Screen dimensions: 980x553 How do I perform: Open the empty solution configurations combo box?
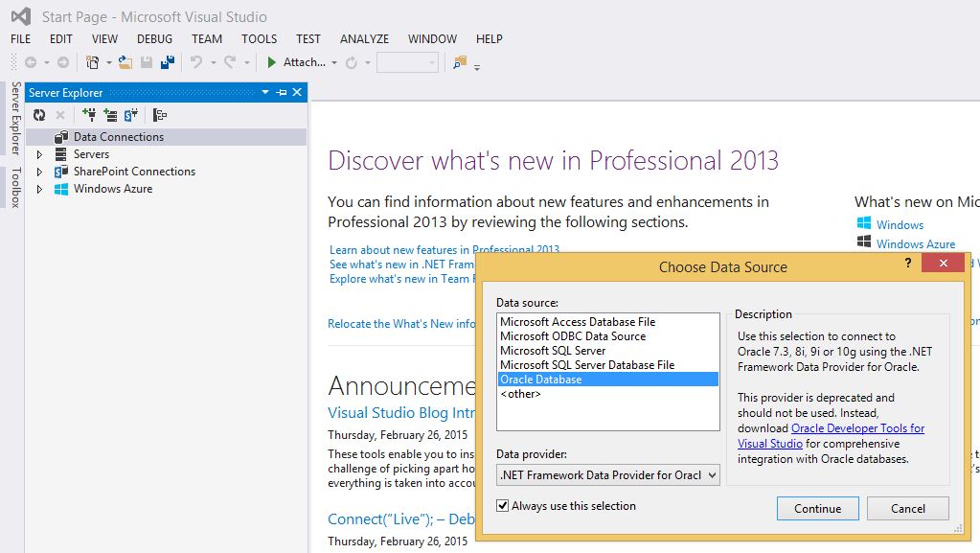[x=407, y=62]
